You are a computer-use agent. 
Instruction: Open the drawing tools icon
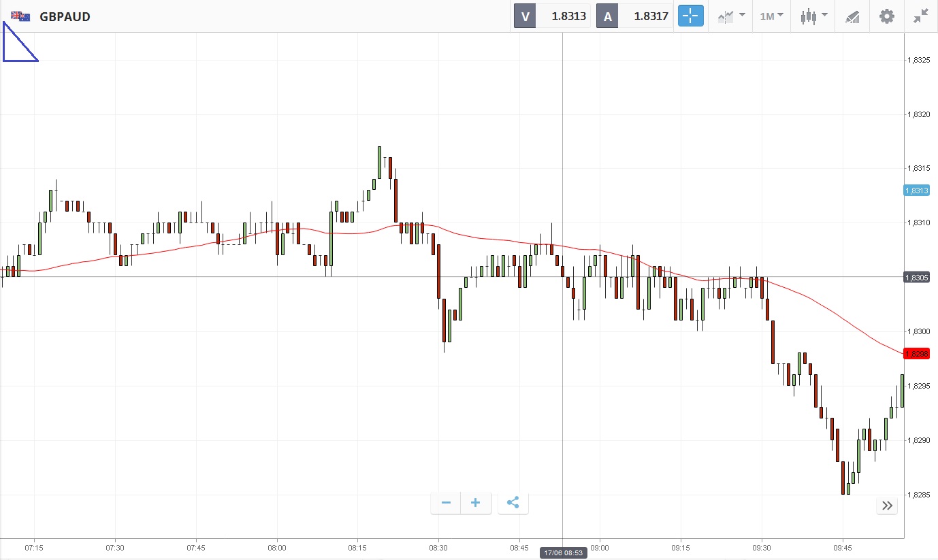click(852, 16)
